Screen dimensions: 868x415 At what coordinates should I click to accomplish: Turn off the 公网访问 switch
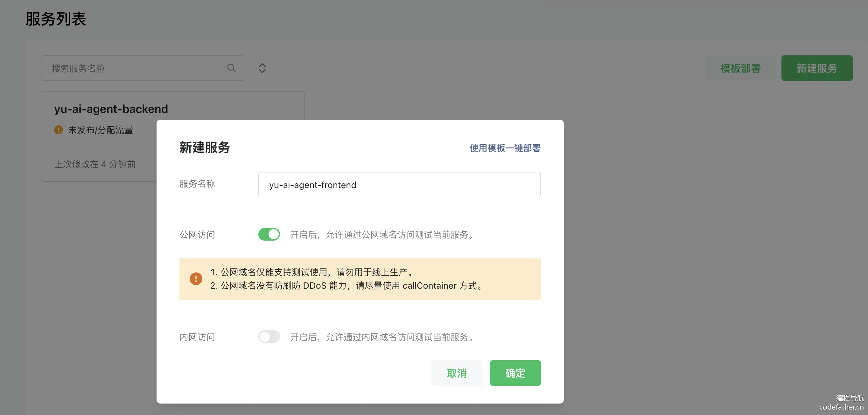point(269,234)
